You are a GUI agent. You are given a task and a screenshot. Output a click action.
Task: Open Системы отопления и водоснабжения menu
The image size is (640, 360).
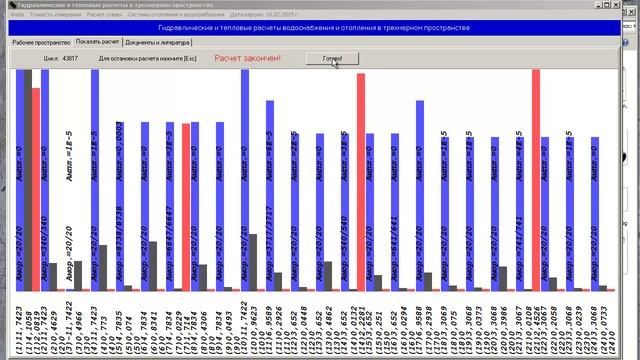[176, 14]
